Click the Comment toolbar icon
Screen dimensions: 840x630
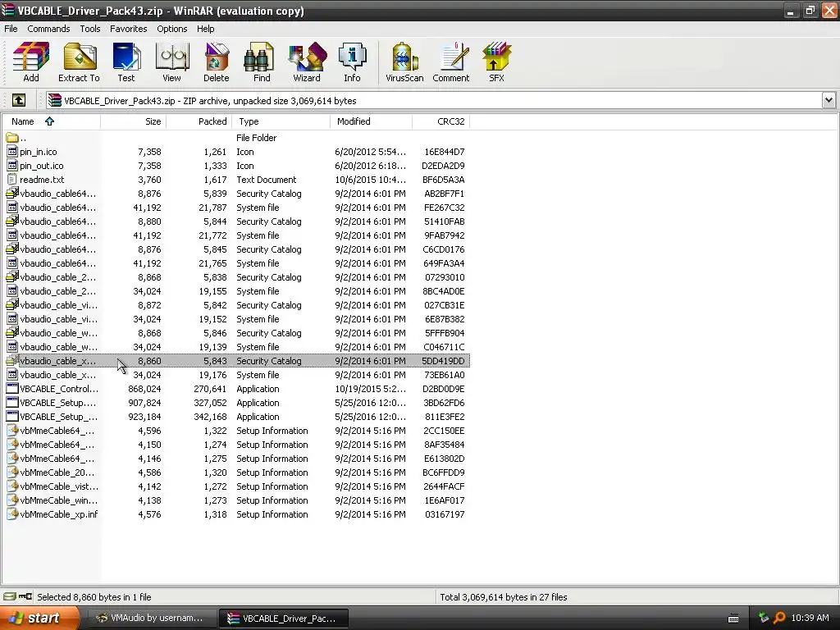pyautogui.click(x=451, y=62)
